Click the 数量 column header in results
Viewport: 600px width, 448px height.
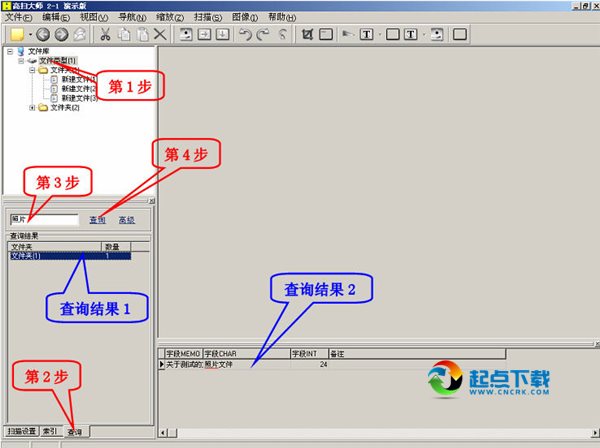click(116, 247)
